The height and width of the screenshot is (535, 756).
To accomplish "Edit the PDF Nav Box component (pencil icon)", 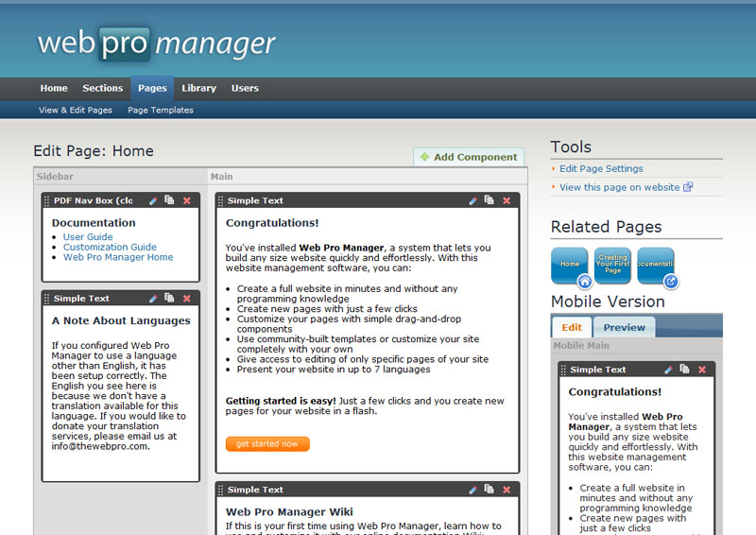I will [153, 200].
